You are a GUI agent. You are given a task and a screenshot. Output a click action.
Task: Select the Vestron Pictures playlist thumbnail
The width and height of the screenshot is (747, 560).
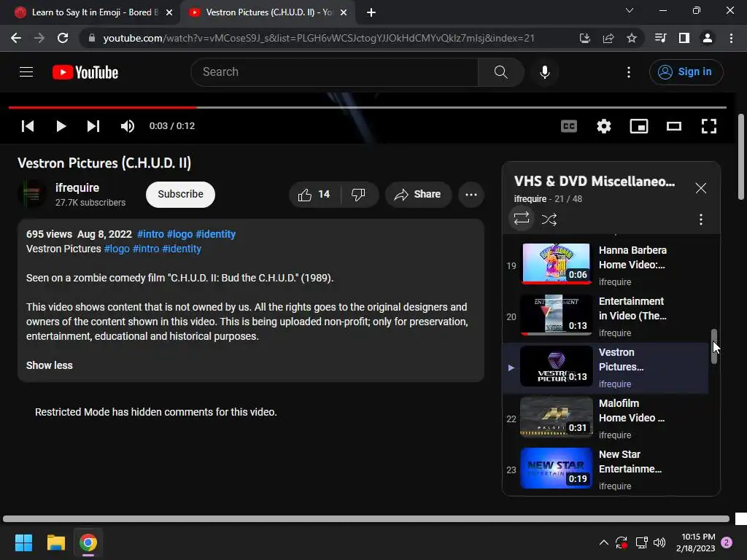point(557,366)
